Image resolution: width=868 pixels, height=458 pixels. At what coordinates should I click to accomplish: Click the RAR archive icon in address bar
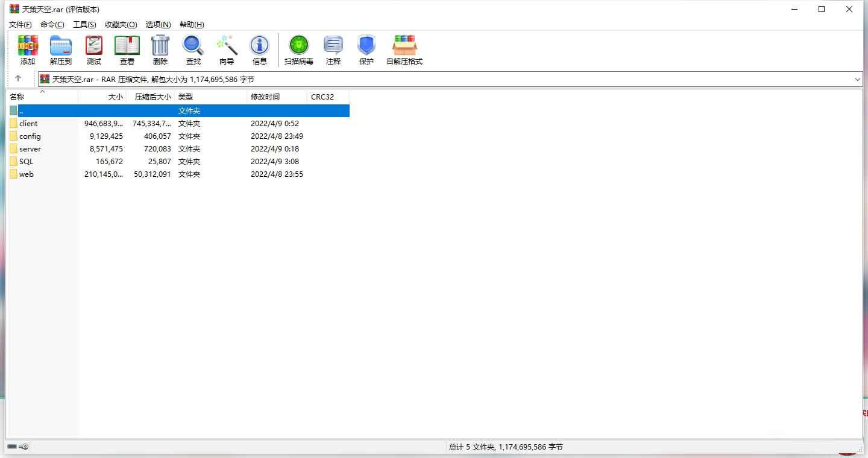[x=45, y=79]
